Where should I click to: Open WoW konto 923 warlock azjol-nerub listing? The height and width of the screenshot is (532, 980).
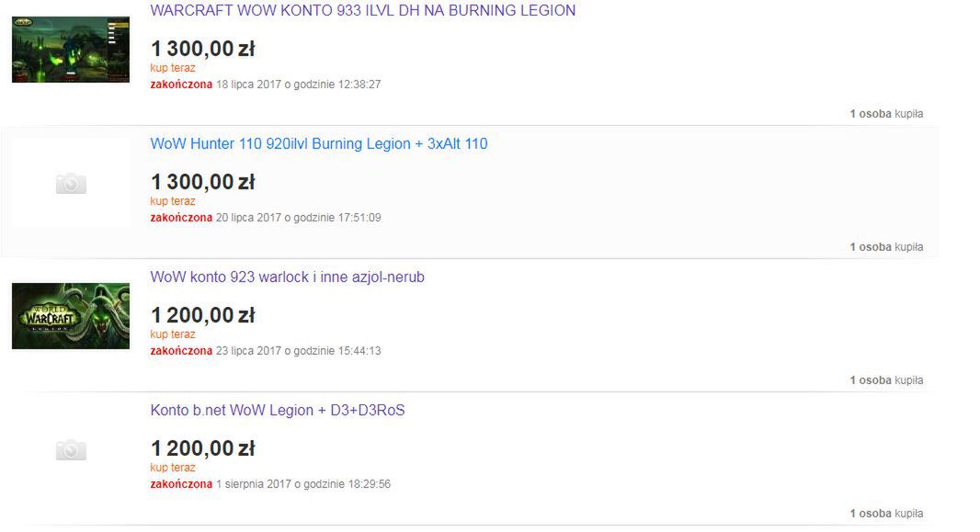point(287,277)
